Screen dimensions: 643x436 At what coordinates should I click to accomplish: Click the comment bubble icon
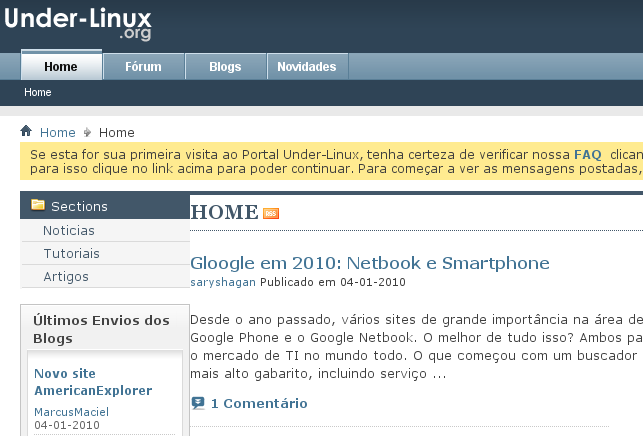tap(198, 403)
